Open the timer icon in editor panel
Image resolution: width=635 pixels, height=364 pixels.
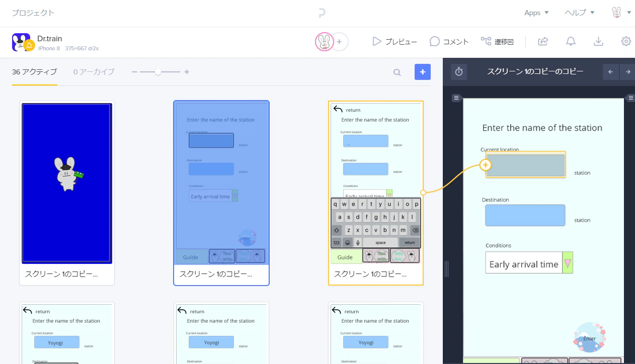tap(459, 72)
